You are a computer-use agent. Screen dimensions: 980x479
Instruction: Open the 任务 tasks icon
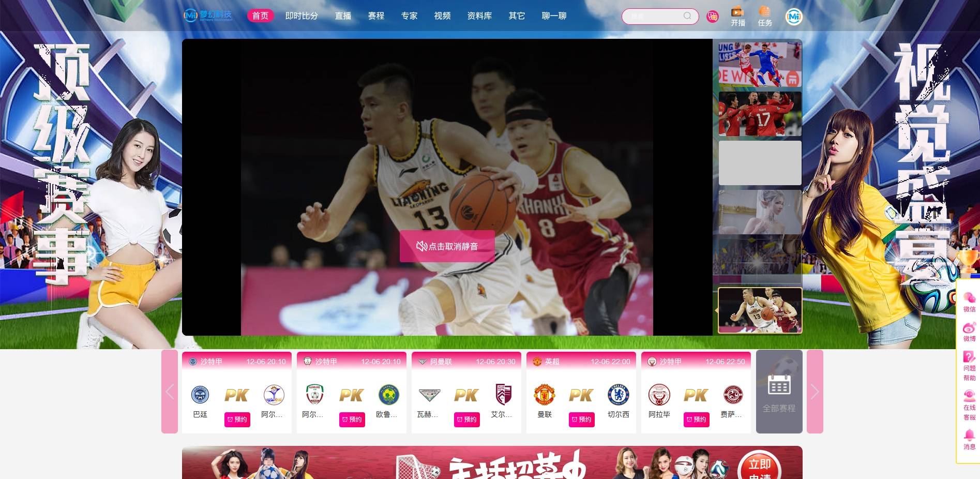[764, 17]
